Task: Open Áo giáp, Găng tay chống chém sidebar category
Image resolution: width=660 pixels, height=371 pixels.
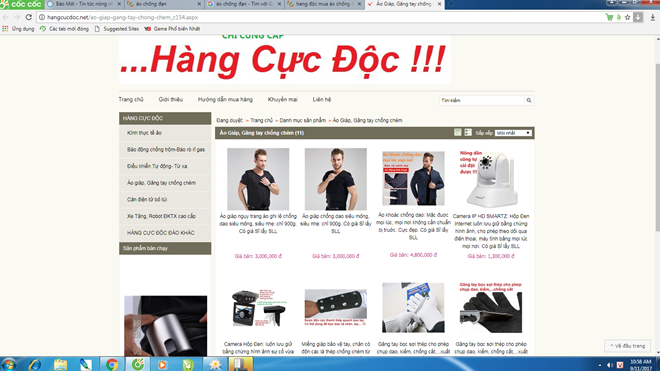Action: click(165, 183)
